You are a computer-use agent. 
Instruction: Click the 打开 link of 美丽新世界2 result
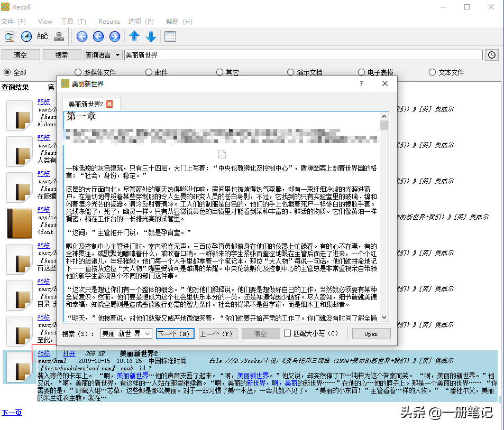pos(69,353)
